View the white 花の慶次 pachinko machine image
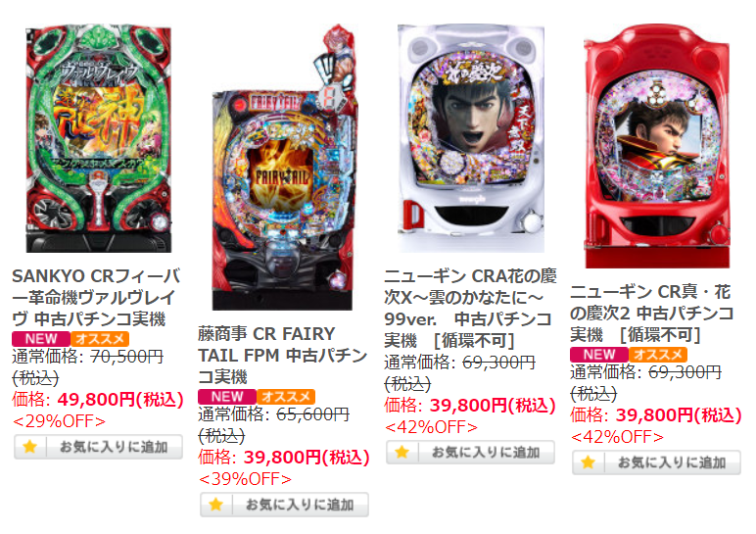 (x=471, y=138)
